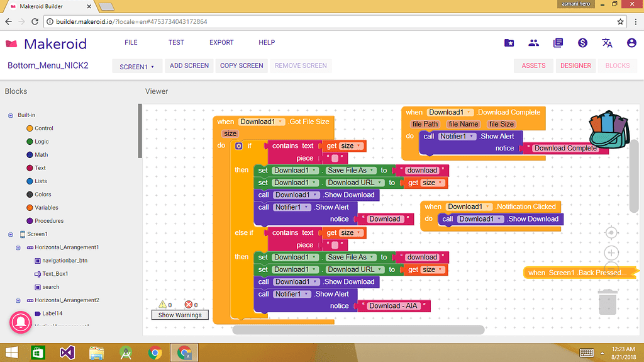Click the gear icon on the if block
Screen dimensions: 644x362
click(238, 146)
